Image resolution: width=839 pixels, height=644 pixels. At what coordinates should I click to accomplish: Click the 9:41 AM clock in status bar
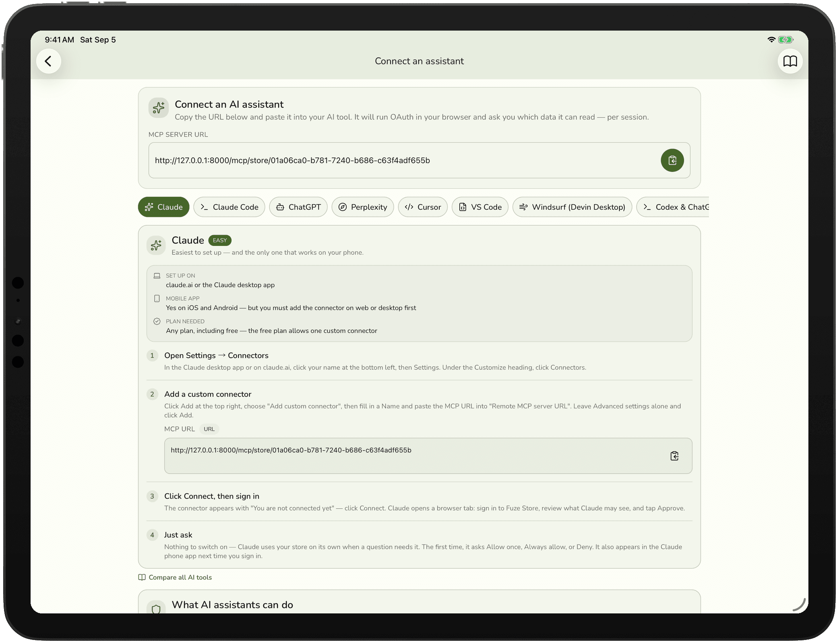click(x=60, y=39)
